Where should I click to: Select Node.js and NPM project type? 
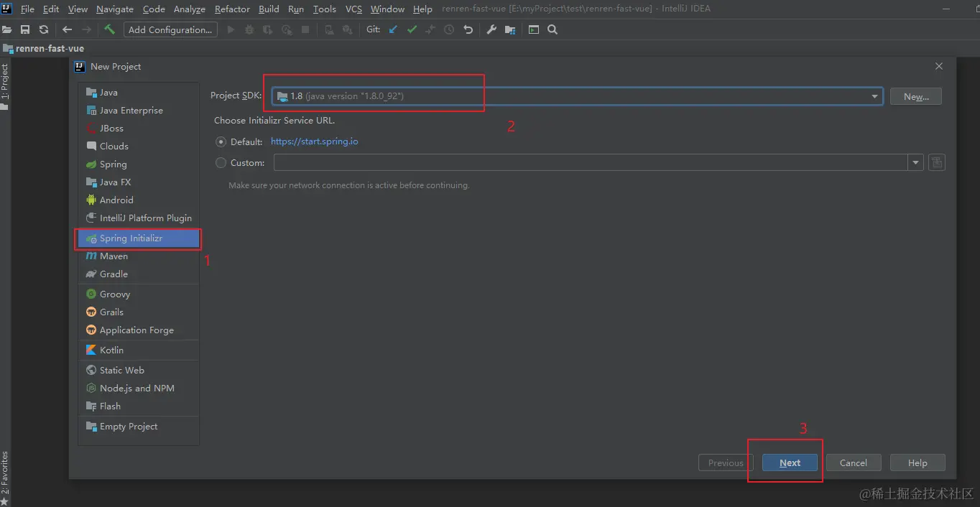click(139, 388)
